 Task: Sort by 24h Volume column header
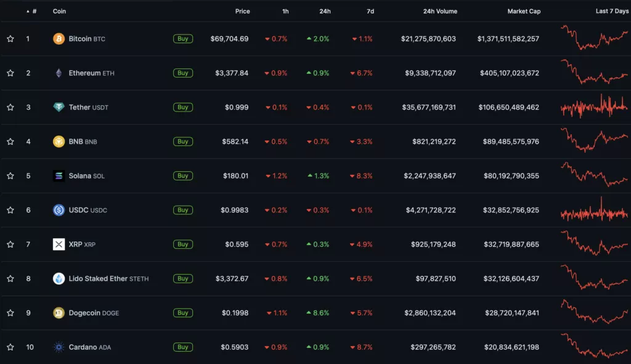click(x=440, y=11)
